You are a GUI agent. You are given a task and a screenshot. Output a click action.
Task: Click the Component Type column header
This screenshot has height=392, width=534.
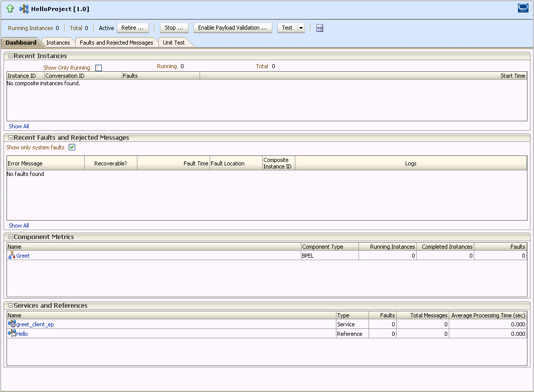click(329, 247)
